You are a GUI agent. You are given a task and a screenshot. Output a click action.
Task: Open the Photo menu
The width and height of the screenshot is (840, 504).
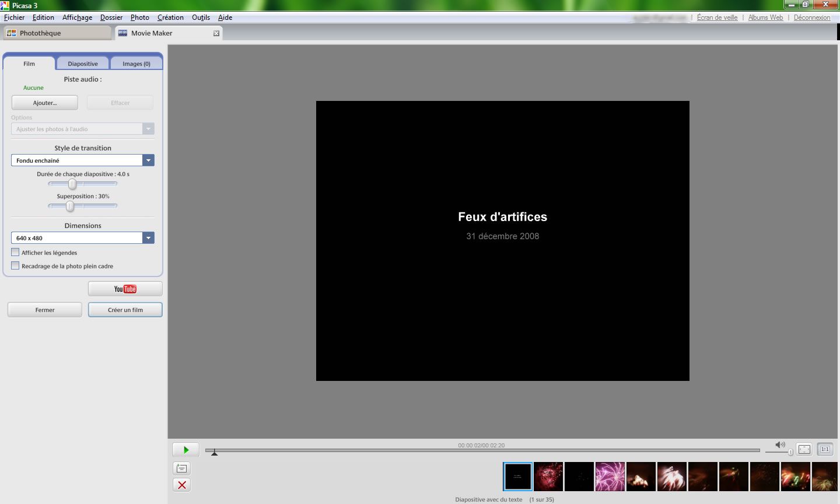click(x=140, y=17)
